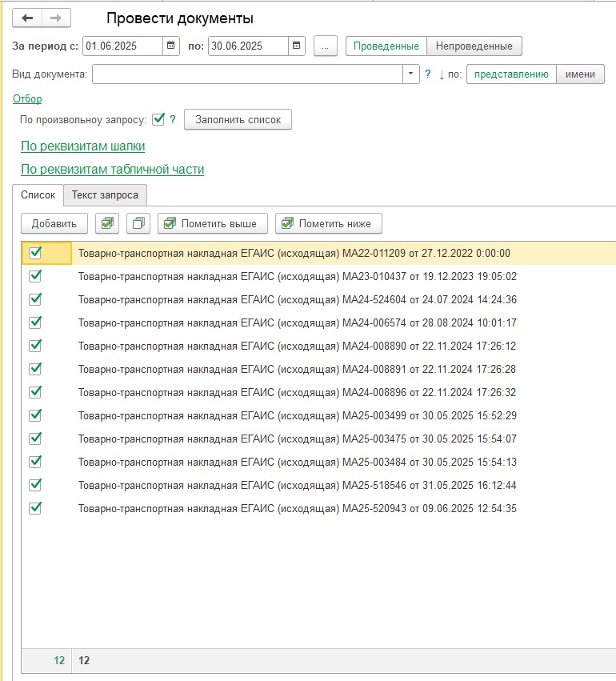Select row MA25-003499 от 30.05.2025
This screenshot has height=681, width=616.
click(318, 415)
